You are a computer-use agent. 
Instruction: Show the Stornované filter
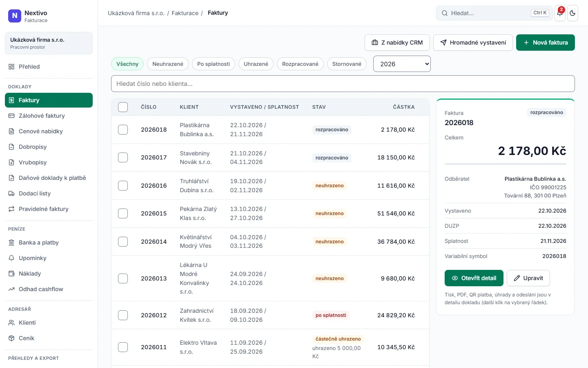click(347, 64)
